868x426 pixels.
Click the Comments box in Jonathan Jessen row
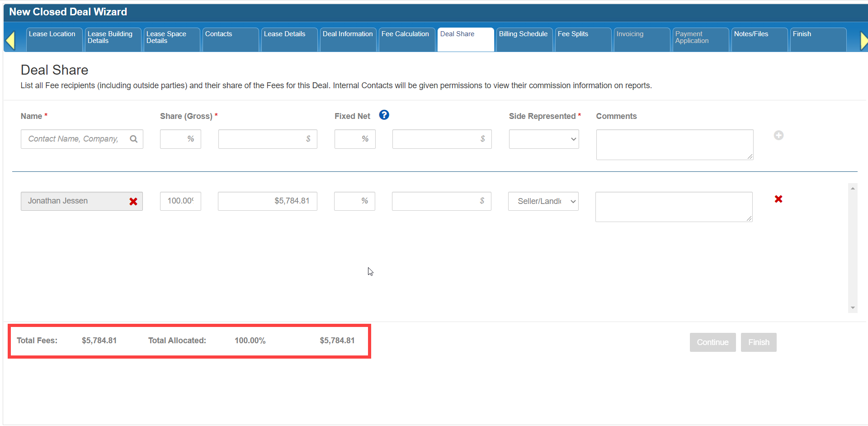tap(674, 207)
